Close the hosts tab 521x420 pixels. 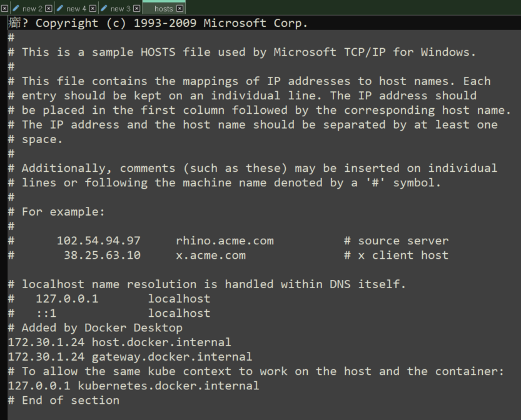(179, 8)
